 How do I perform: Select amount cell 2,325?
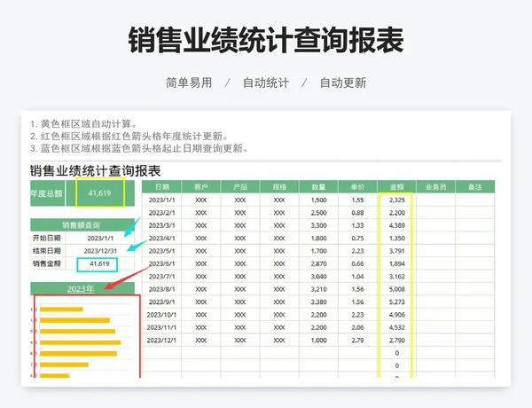tap(396, 200)
